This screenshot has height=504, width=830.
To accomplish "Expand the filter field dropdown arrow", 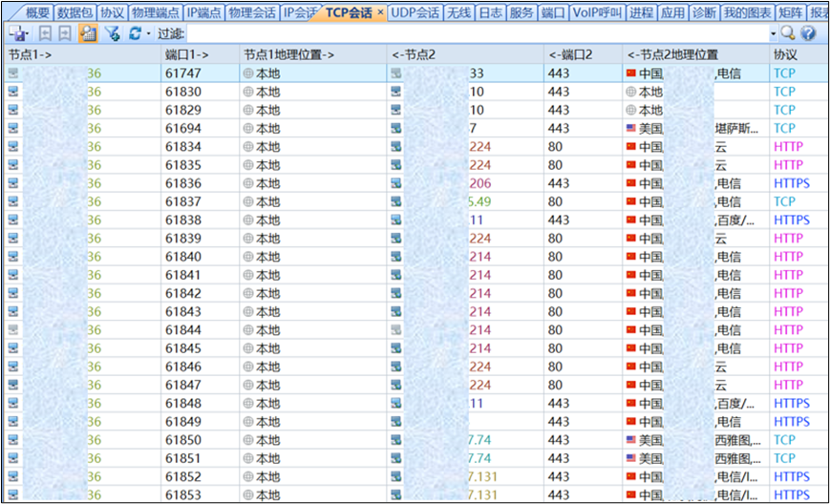I will (773, 34).
